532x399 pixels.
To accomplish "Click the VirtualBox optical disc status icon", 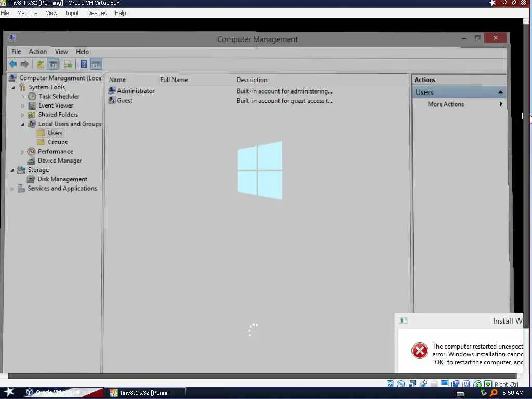I will pyautogui.click(x=401, y=384).
